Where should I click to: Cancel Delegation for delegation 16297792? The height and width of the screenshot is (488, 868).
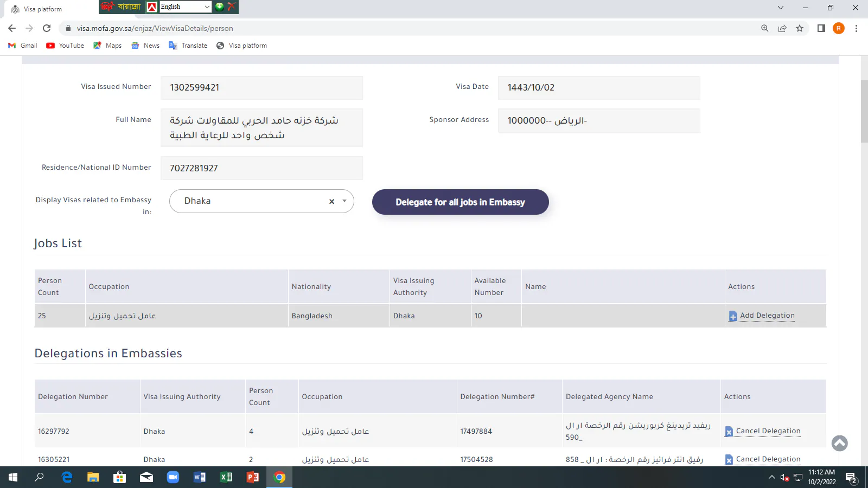763,431
